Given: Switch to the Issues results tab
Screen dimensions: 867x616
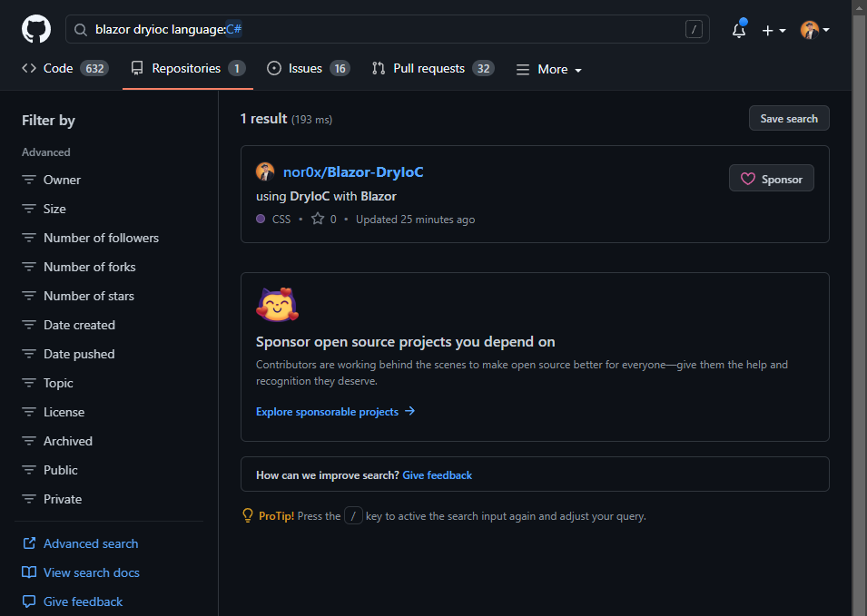Looking at the screenshot, I should tap(308, 69).
